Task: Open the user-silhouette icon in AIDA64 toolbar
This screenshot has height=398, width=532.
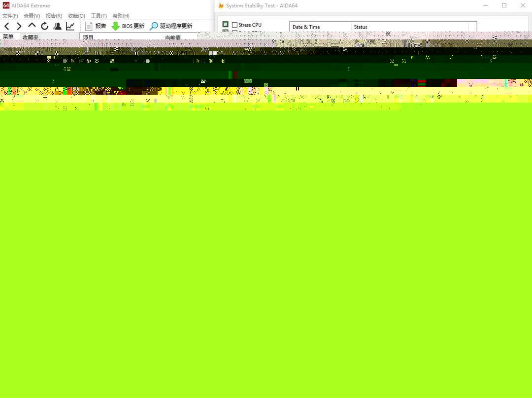Action: click(57, 26)
